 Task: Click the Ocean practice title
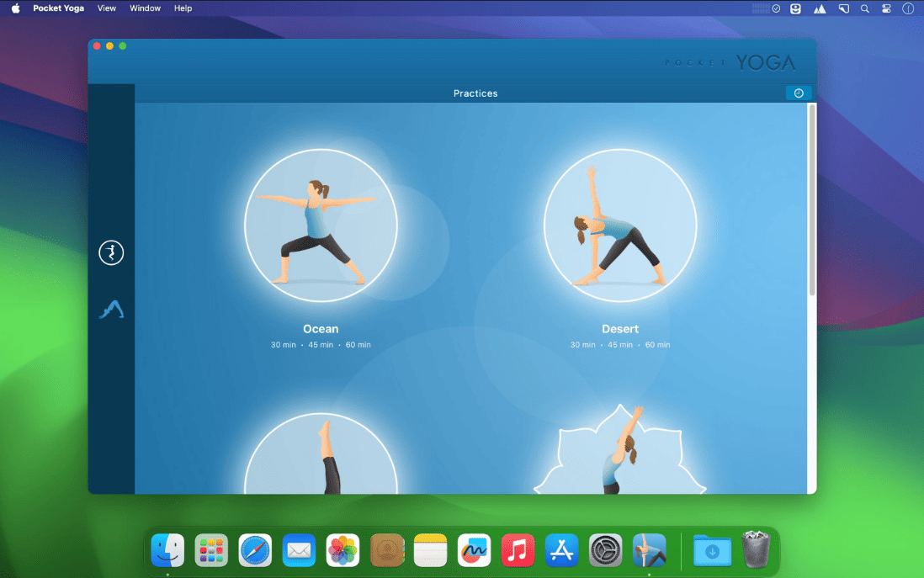pos(321,329)
